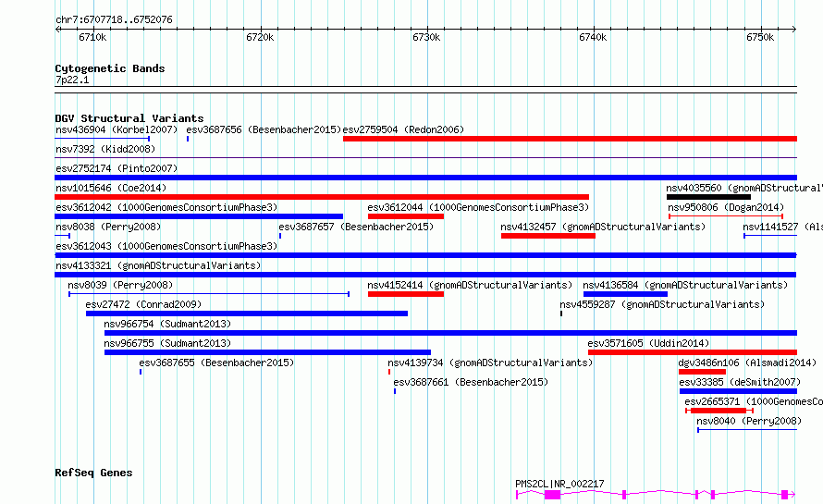Click the red esv3612044 variant bar
The image size is (823, 504).
[406, 216]
